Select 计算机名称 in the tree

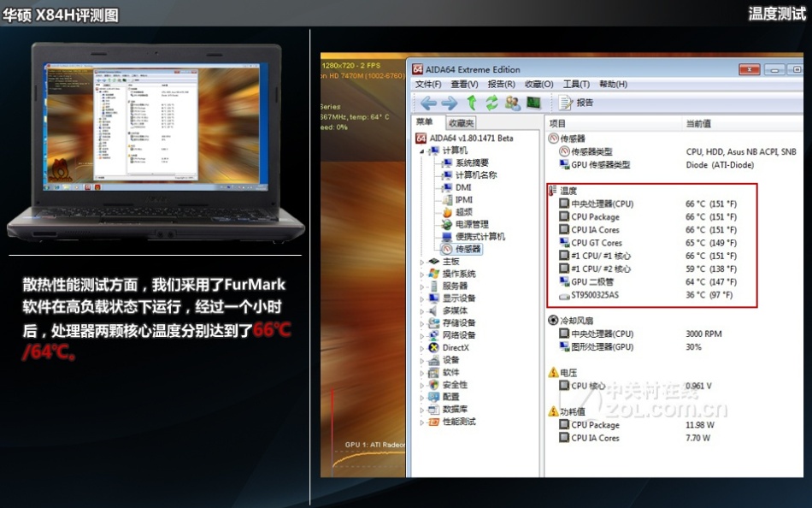tap(468, 175)
